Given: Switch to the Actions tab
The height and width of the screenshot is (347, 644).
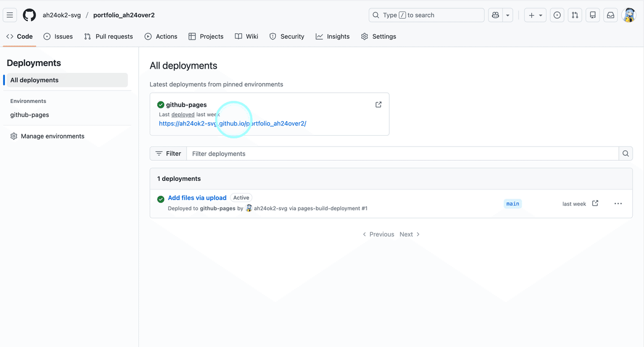Looking at the screenshot, I should (x=160, y=36).
